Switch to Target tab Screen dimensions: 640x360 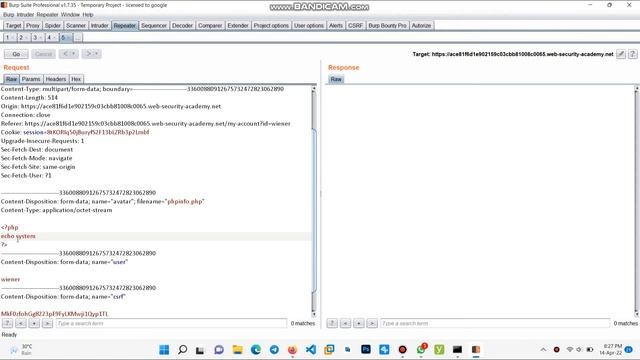coord(13,25)
